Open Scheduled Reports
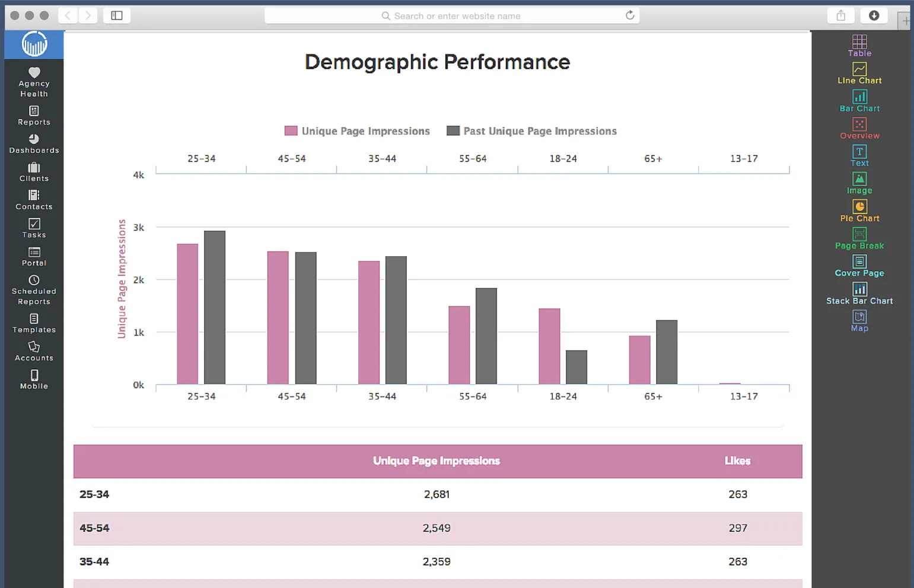 [x=34, y=290]
